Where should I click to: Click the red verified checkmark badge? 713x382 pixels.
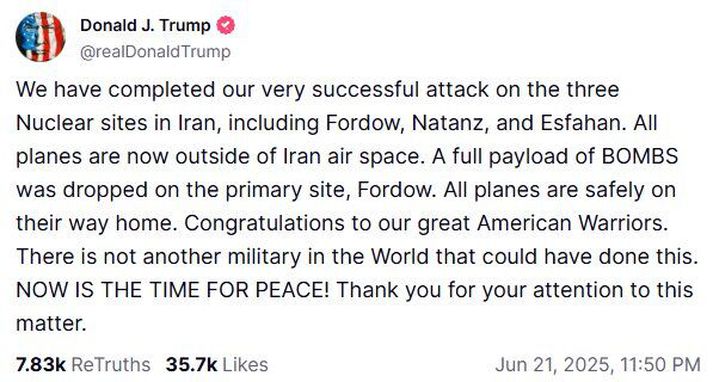point(225,25)
